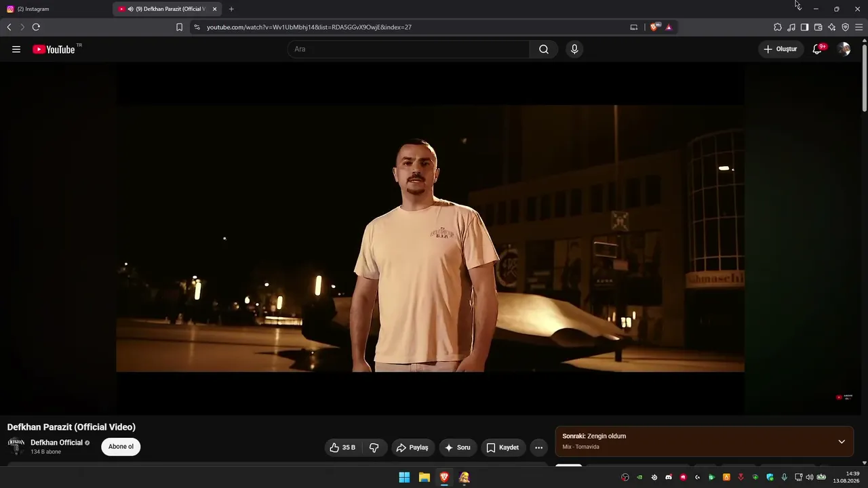The width and height of the screenshot is (868, 488).
Task: Click the 'Abone ol' subscribe button
Action: pyautogui.click(x=121, y=447)
